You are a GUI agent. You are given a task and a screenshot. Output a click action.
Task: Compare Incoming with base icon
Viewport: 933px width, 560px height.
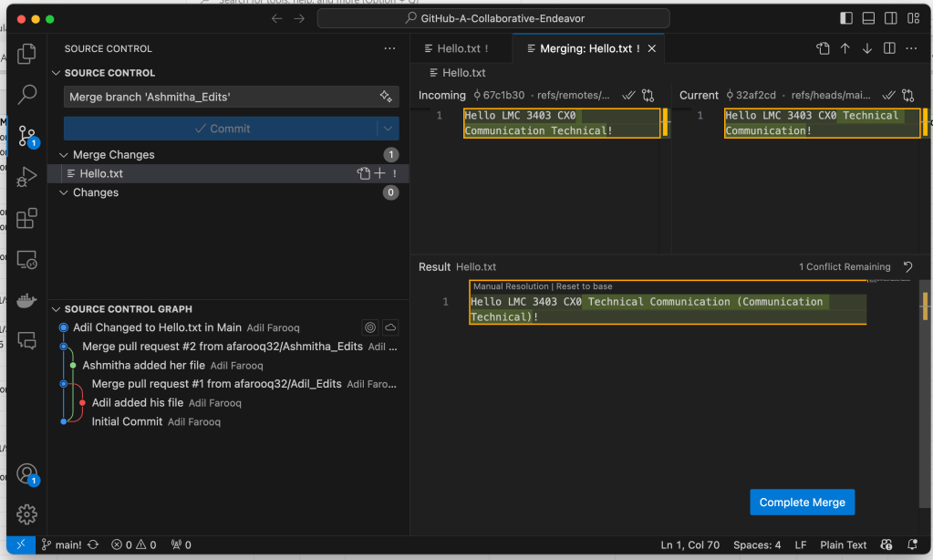click(x=648, y=95)
